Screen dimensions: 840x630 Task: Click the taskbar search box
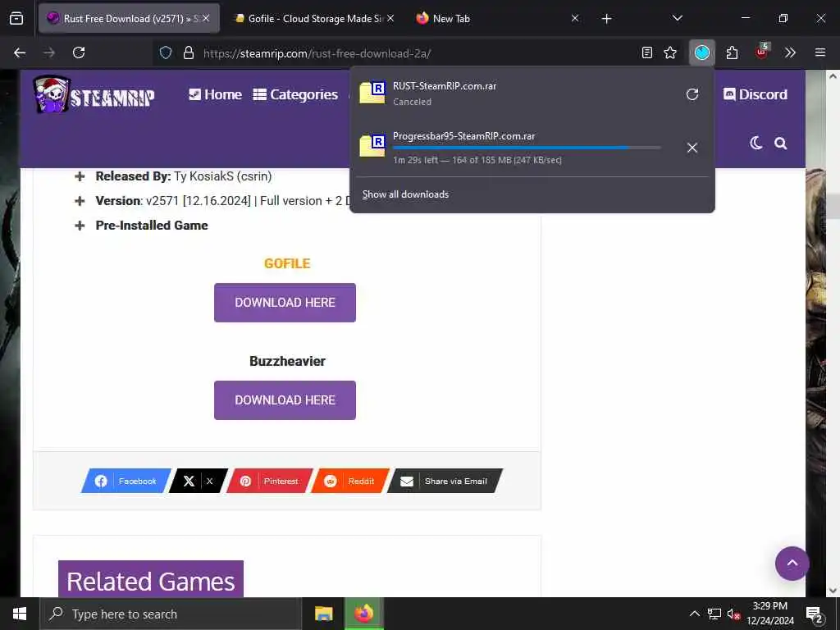pos(170,614)
